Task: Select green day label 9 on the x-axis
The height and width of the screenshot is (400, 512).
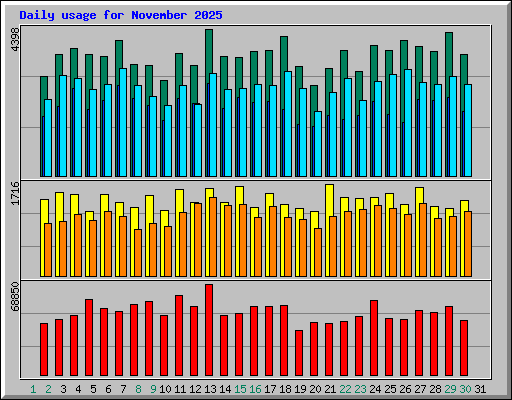Action: 153,389
